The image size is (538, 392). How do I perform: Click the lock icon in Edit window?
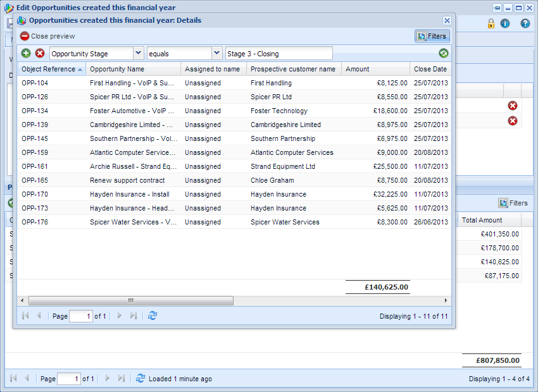point(491,23)
